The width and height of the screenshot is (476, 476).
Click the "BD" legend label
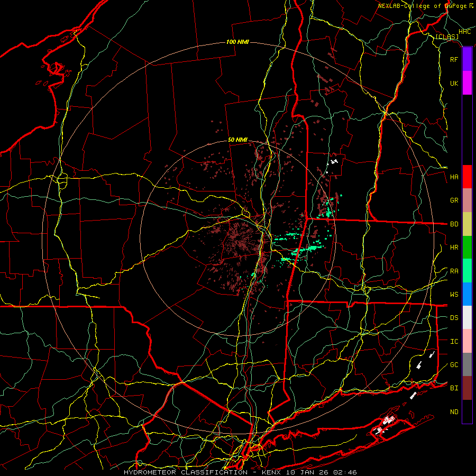[454, 224]
